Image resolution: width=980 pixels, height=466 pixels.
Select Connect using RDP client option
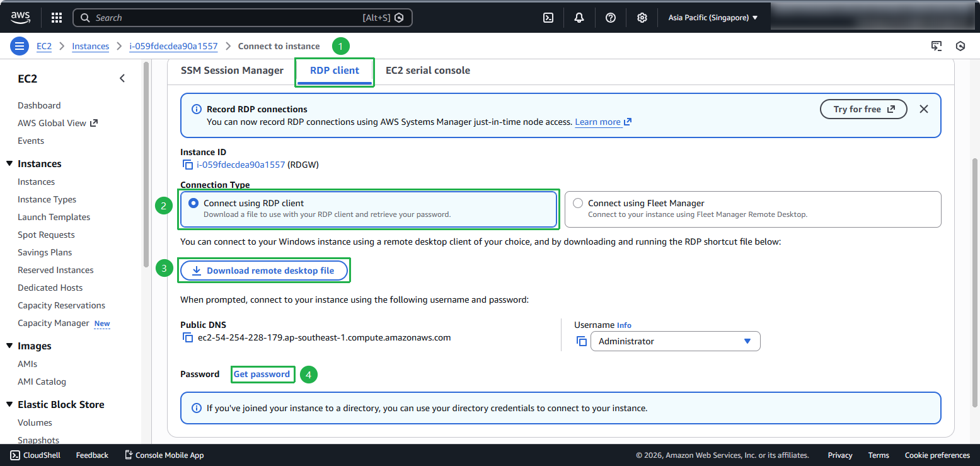click(x=193, y=203)
